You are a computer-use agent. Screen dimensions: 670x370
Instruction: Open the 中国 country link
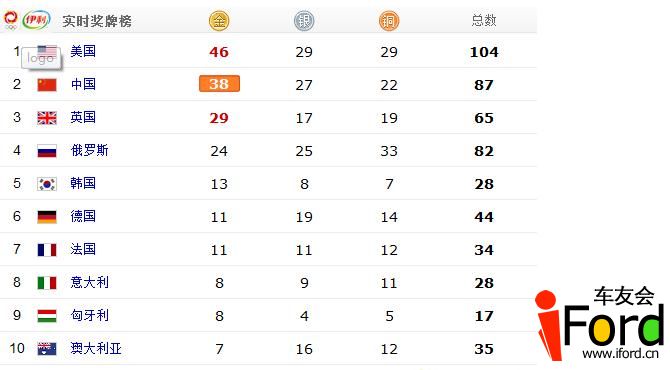coord(83,84)
